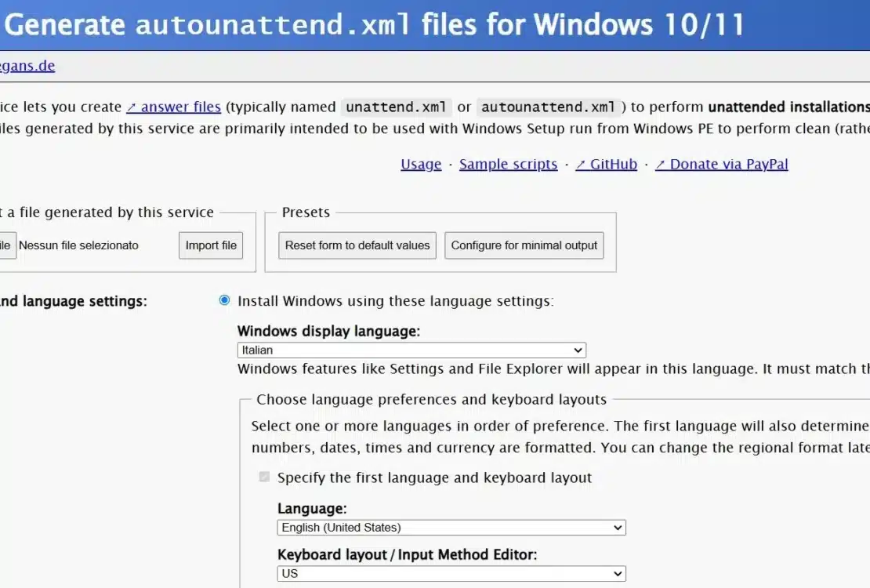Viewport: 870px width, 588px height.
Task: Open the Donate via PayPal link
Action: tap(730, 164)
